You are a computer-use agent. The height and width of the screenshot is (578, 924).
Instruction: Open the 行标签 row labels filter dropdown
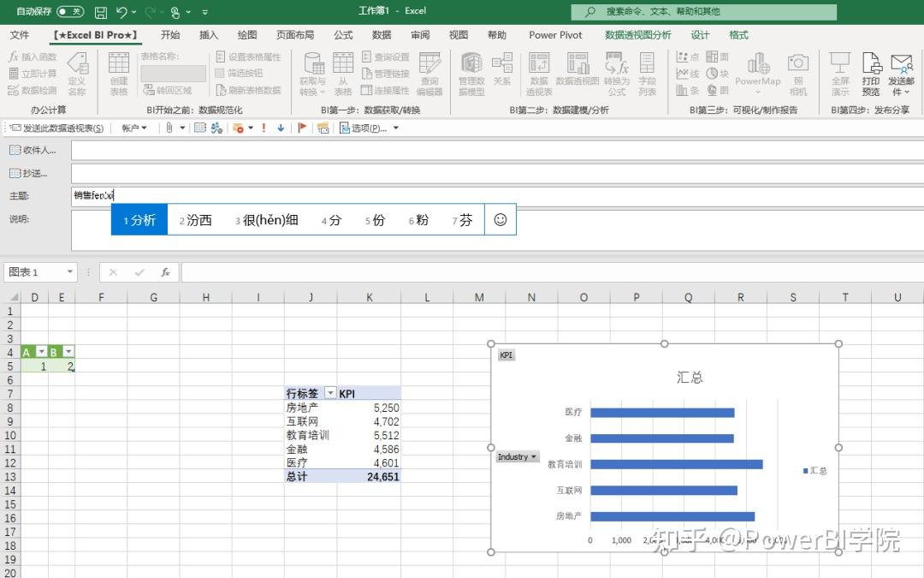coord(329,393)
